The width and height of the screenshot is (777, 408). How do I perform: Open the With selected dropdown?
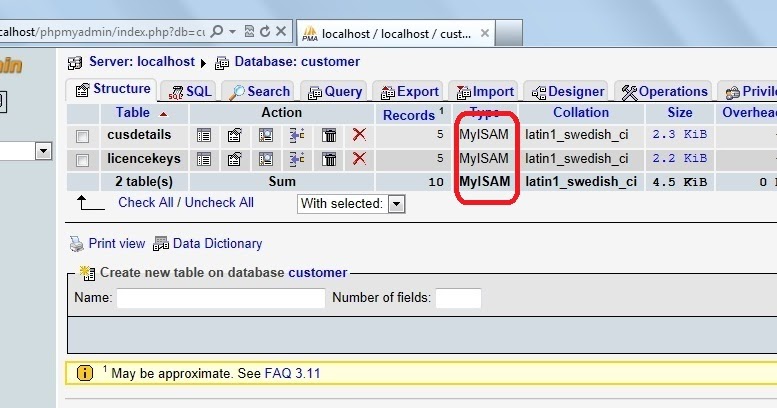pos(351,204)
